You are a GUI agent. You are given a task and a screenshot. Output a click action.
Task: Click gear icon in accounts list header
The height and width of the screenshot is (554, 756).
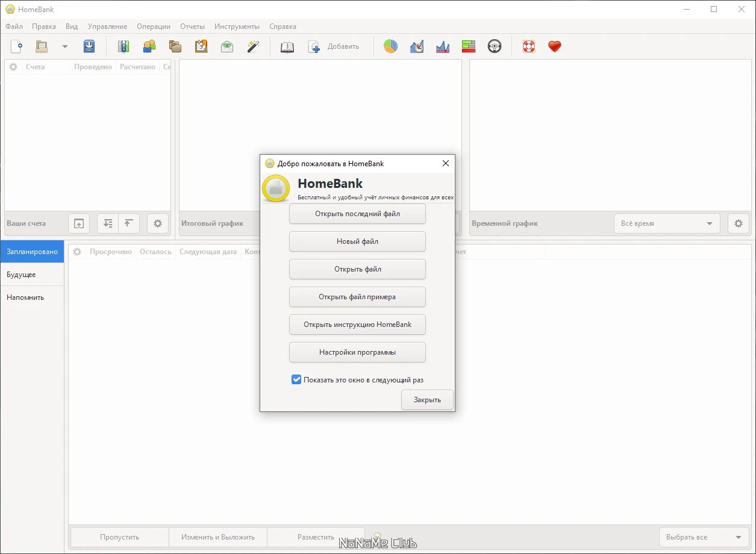(13, 67)
